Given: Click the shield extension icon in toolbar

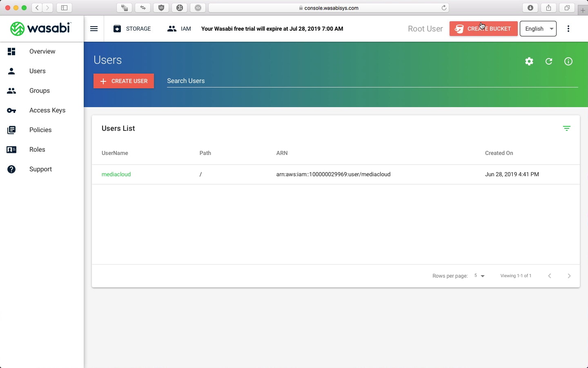Looking at the screenshot, I should 161,8.
